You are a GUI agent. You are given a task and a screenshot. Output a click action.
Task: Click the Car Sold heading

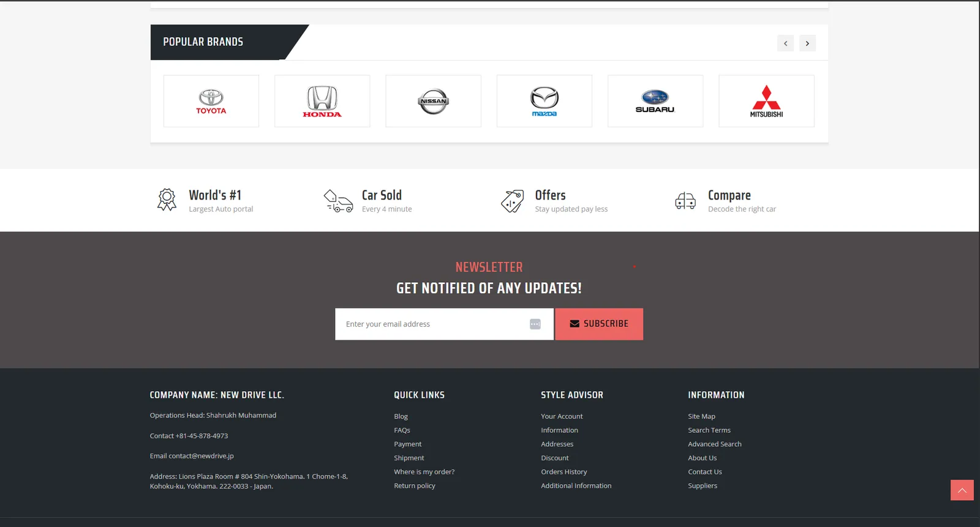point(382,195)
